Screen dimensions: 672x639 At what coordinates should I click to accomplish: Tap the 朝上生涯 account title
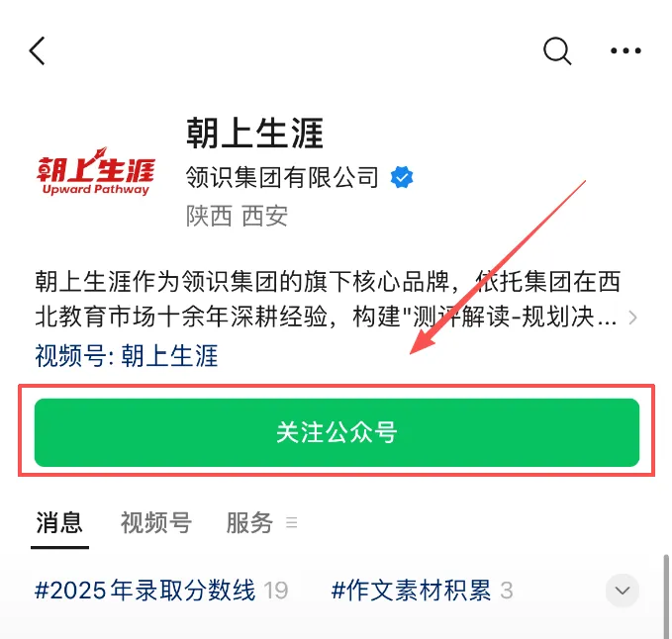pyautogui.click(x=255, y=134)
